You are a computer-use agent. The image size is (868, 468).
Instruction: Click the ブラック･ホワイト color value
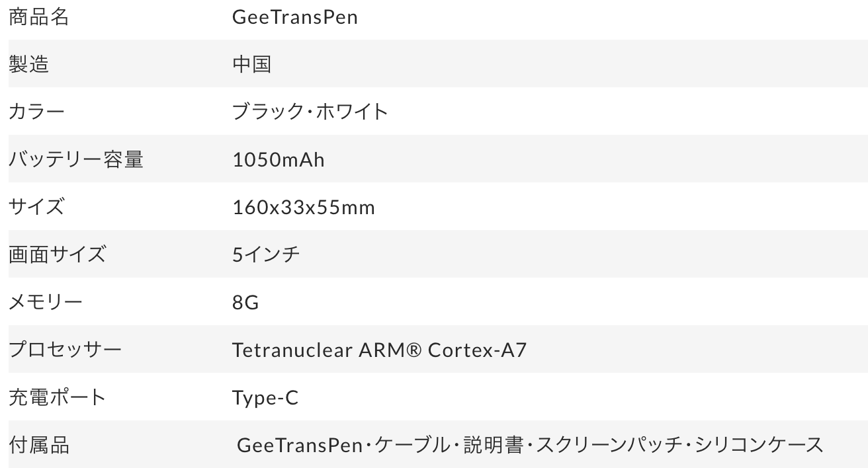pyautogui.click(x=310, y=112)
